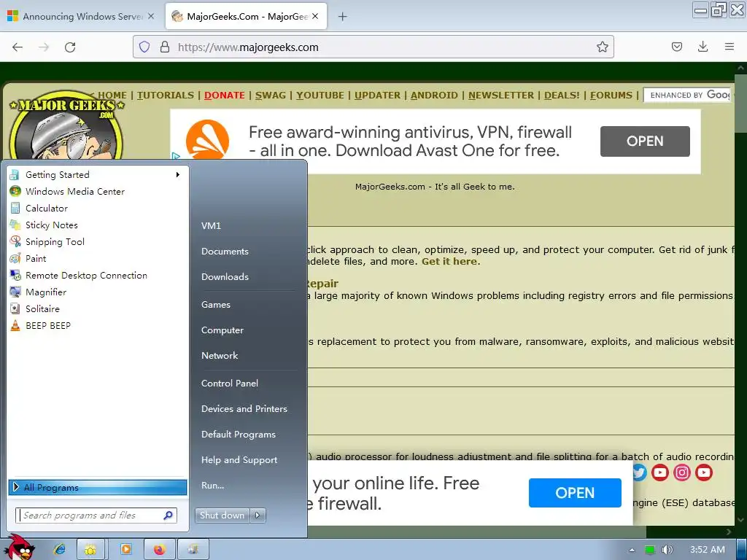Screen dimensions: 747x560
Task: Open tracking protection shield info
Action: point(144,47)
